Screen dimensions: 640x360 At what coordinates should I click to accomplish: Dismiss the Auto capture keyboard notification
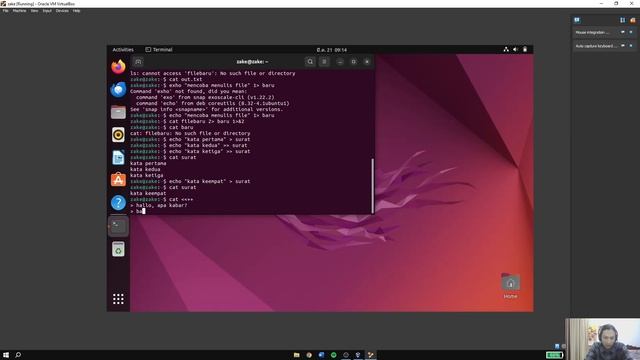coord(631,46)
